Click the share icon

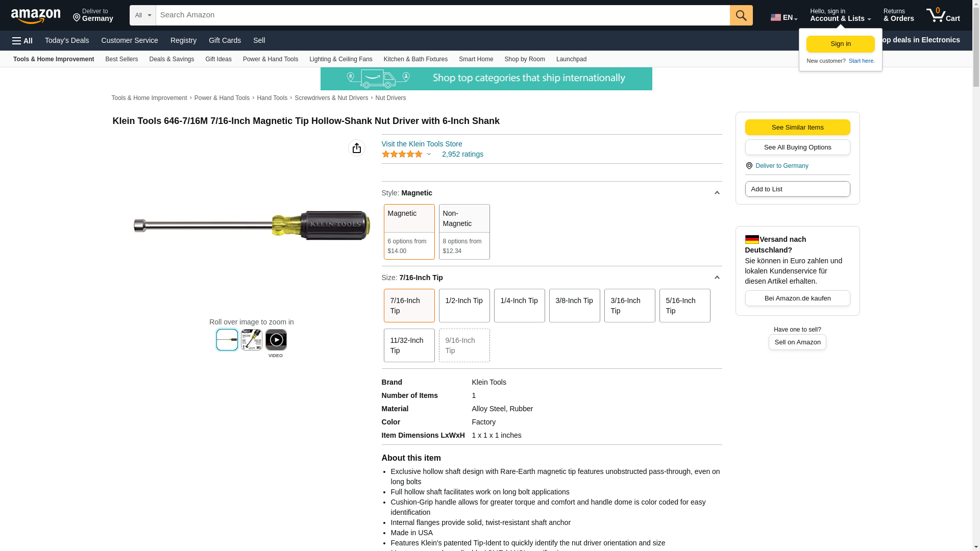pos(356,148)
